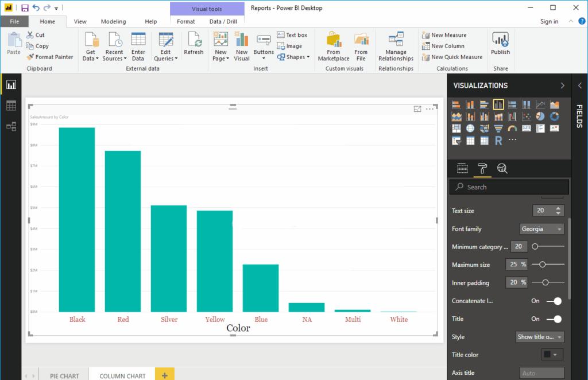The width and height of the screenshot is (588, 380).
Task: Switch to Report view in sidebar
Action: tap(11, 85)
